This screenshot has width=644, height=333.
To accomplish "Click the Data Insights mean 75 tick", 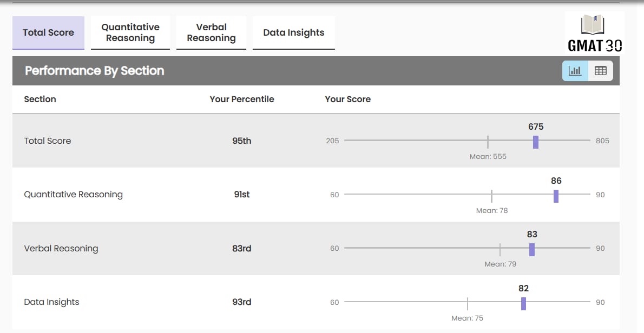I will click(x=467, y=303).
